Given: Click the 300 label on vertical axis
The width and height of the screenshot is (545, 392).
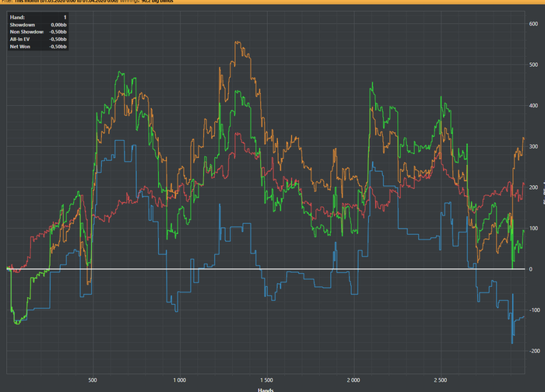Looking at the screenshot, I should tap(533, 146).
